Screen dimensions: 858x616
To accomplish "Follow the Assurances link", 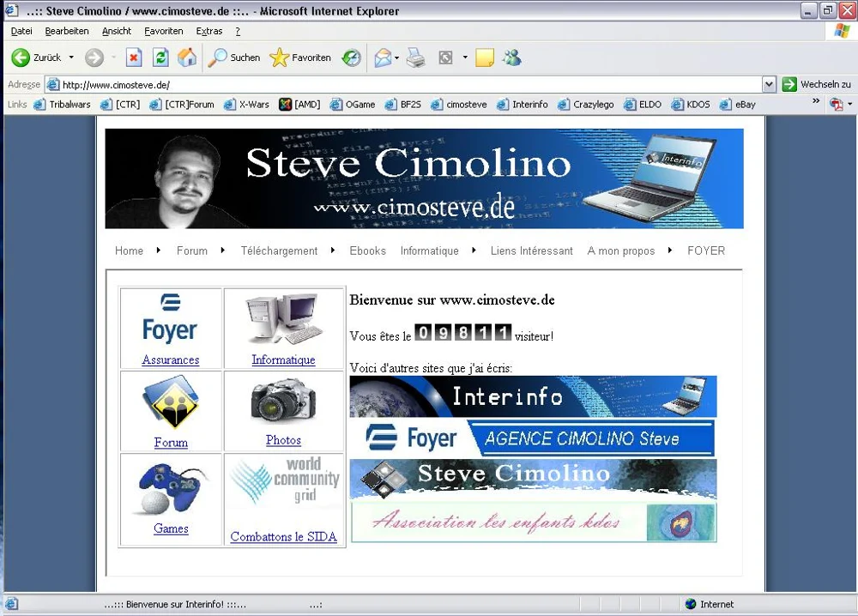I will [170, 360].
